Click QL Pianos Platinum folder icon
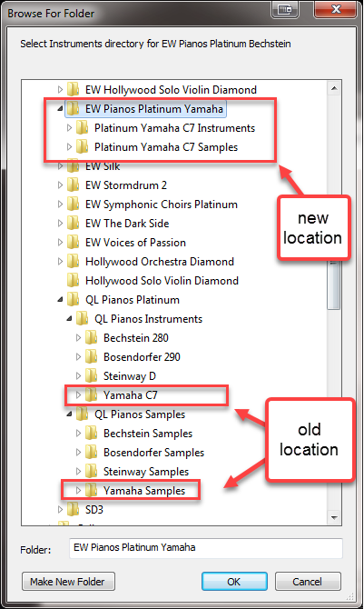 [x=73, y=299]
